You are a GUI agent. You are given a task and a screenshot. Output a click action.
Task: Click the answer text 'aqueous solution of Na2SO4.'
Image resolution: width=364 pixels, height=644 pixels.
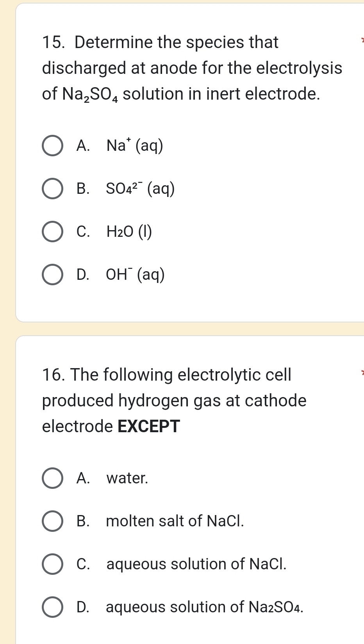205,606
